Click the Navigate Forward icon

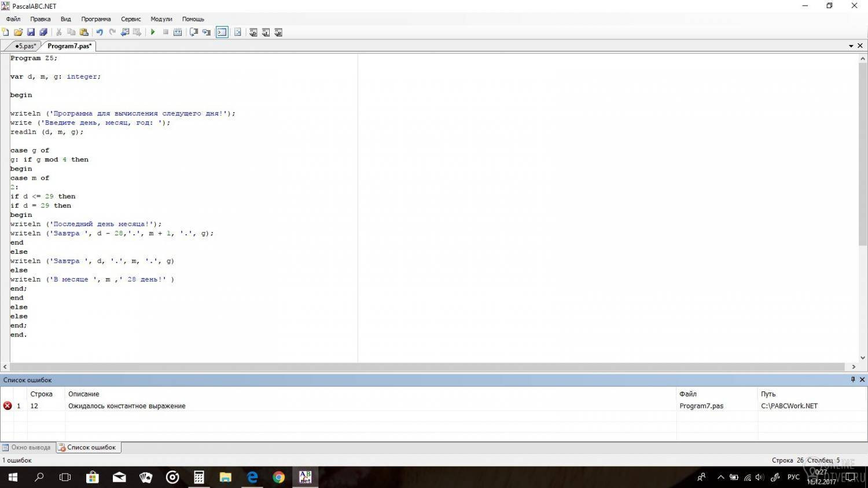[x=137, y=32]
